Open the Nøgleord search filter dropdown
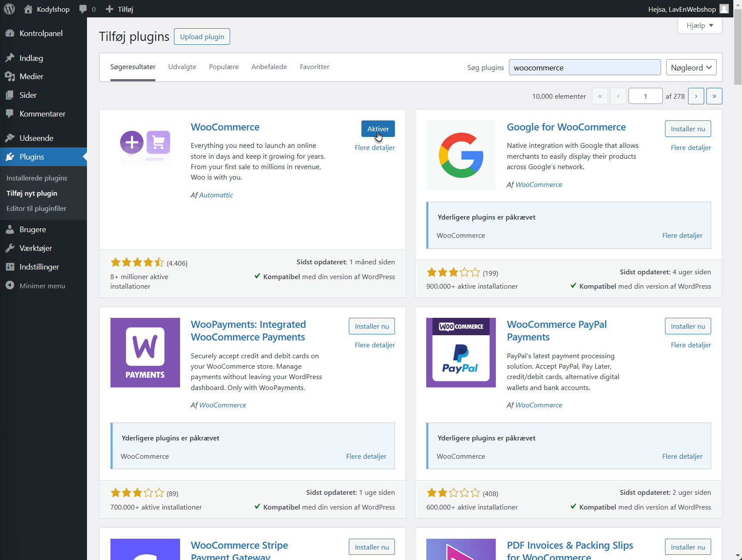The image size is (742, 560). (x=691, y=67)
